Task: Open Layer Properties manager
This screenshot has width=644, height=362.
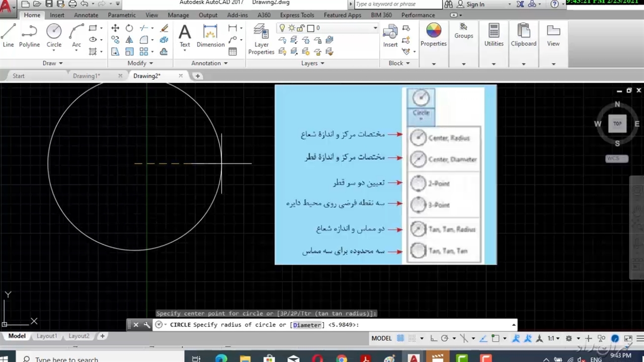Action: click(261, 39)
